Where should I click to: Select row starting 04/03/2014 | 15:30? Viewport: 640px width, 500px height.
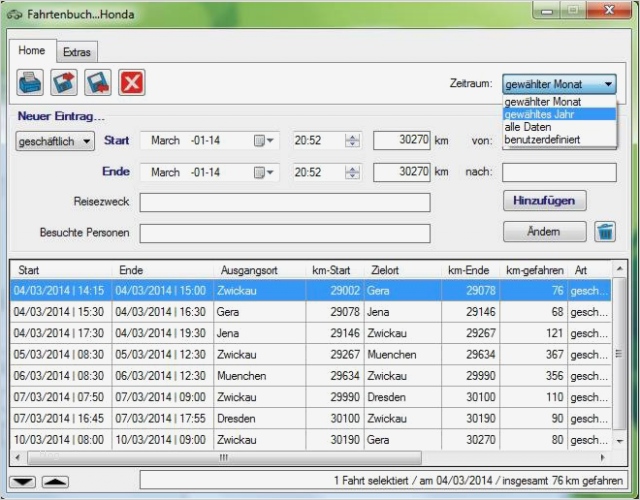[311, 312]
